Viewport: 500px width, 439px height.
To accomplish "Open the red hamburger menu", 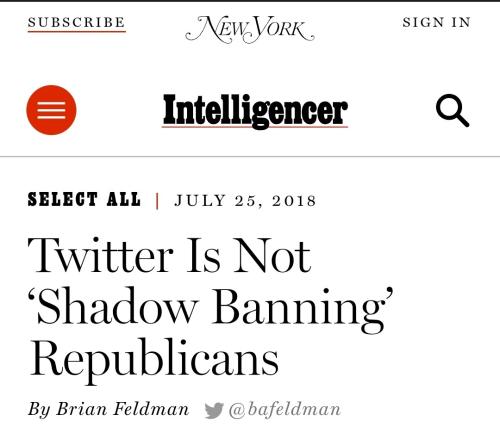I will (51, 110).
